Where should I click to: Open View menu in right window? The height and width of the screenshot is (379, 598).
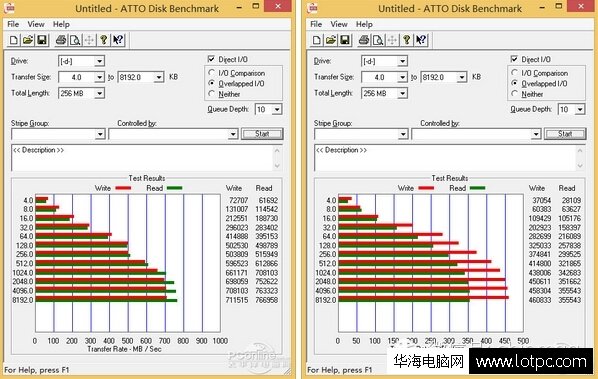[x=339, y=24]
